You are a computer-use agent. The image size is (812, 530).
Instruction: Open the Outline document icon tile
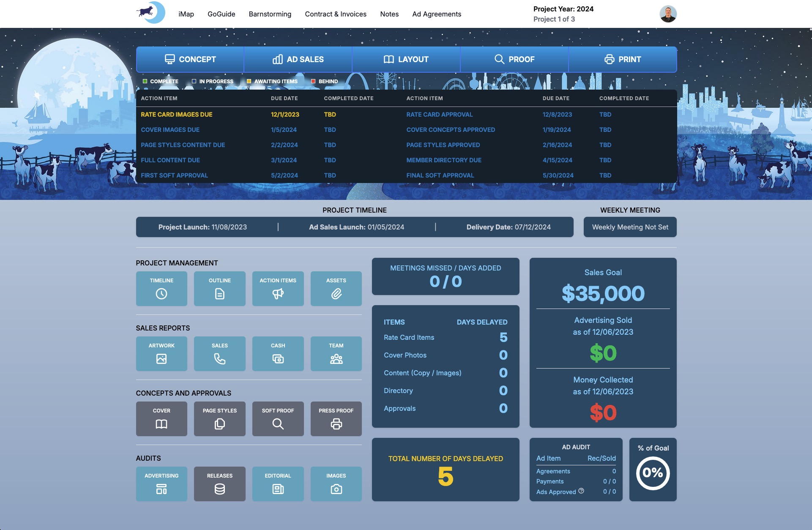point(219,289)
